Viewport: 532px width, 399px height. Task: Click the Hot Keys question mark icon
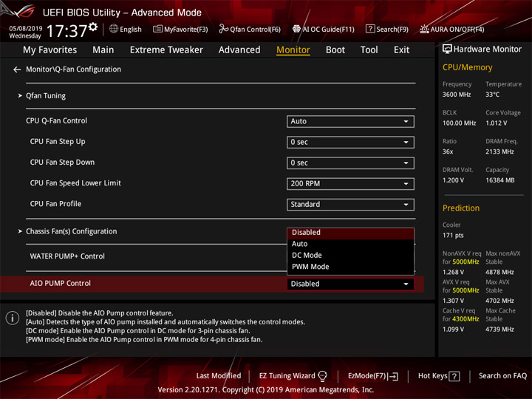click(x=454, y=376)
